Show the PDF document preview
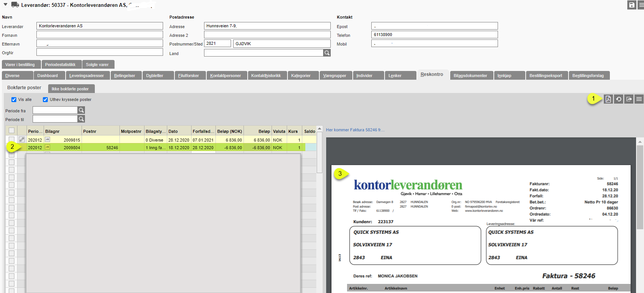The width and height of the screenshot is (644, 293). tap(608, 99)
